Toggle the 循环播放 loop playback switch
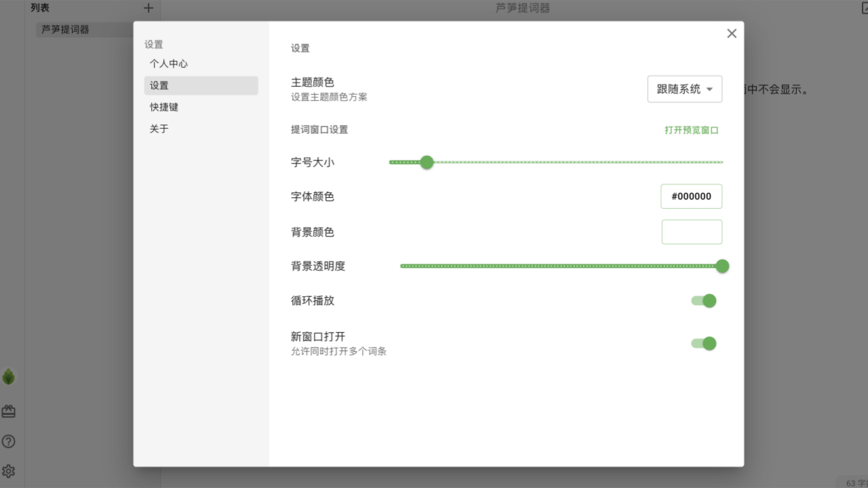Viewport: 868px width, 488px height. click(703, 300)
